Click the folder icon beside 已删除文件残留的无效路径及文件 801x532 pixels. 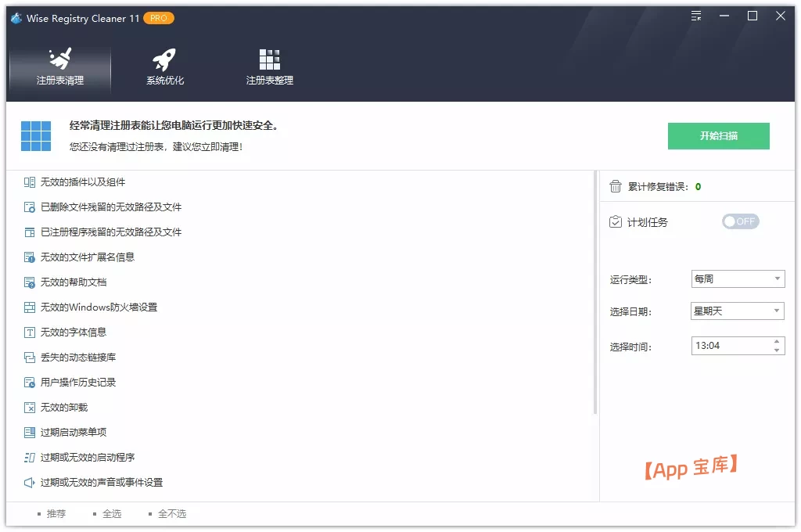coord(28,207)
